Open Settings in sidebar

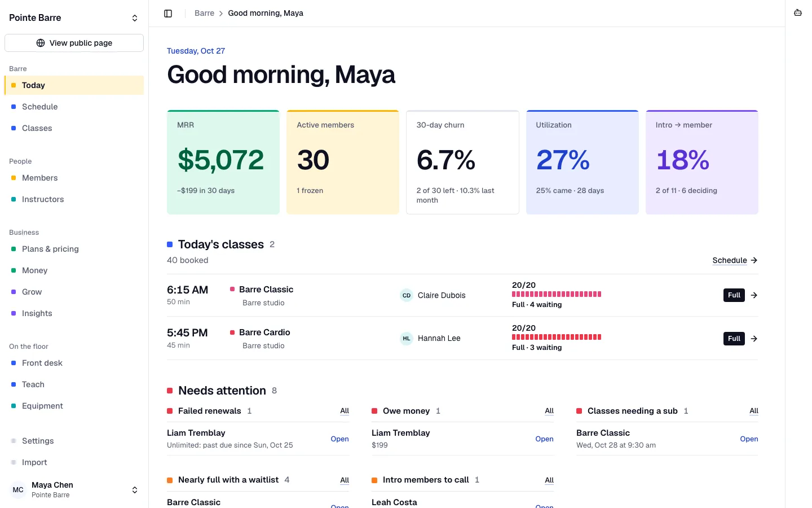[x=74, y=441]
